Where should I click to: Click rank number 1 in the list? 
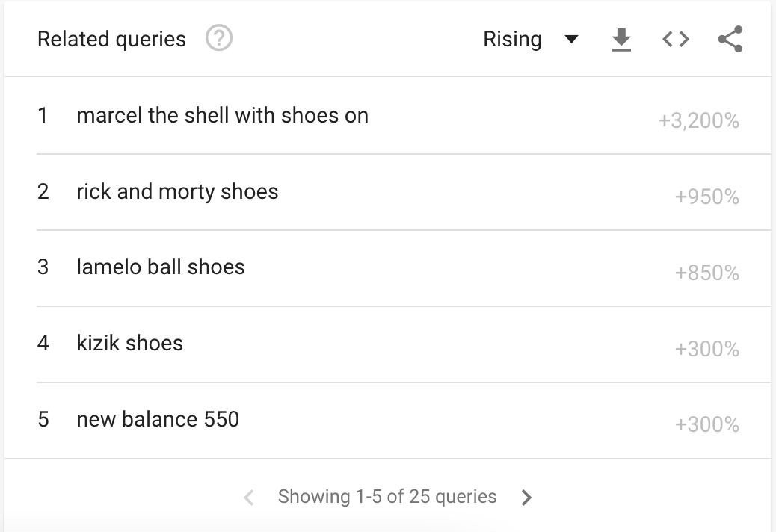click(x=43, y=116)
